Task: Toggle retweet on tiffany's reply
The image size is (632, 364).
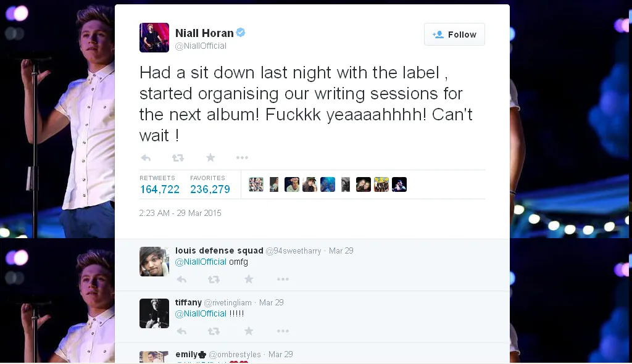Action: 214,331
